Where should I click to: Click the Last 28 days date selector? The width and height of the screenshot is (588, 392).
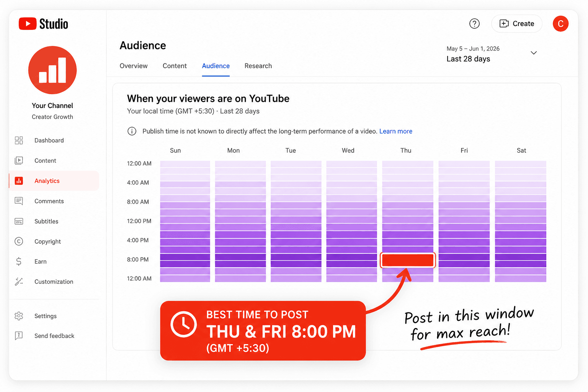point(468,59)
